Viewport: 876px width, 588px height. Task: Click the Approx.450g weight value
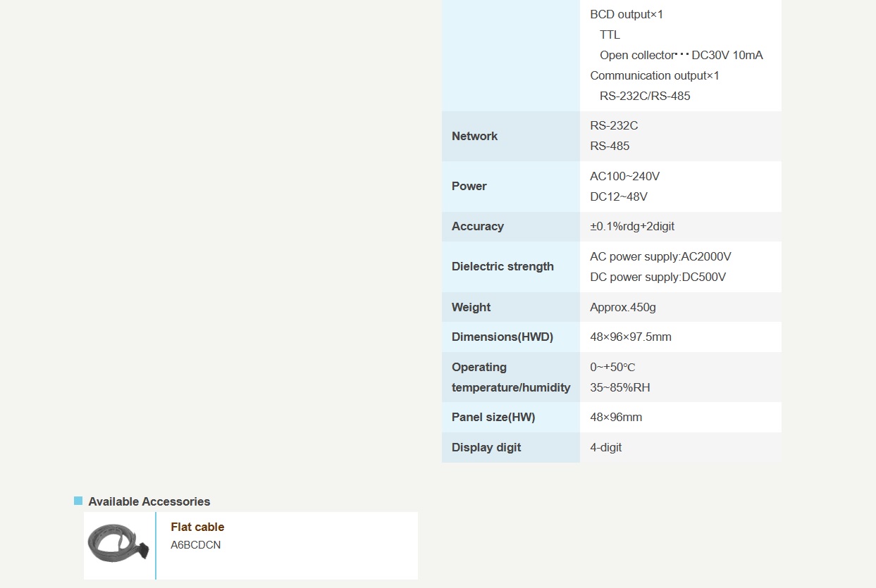click(623, 307)
